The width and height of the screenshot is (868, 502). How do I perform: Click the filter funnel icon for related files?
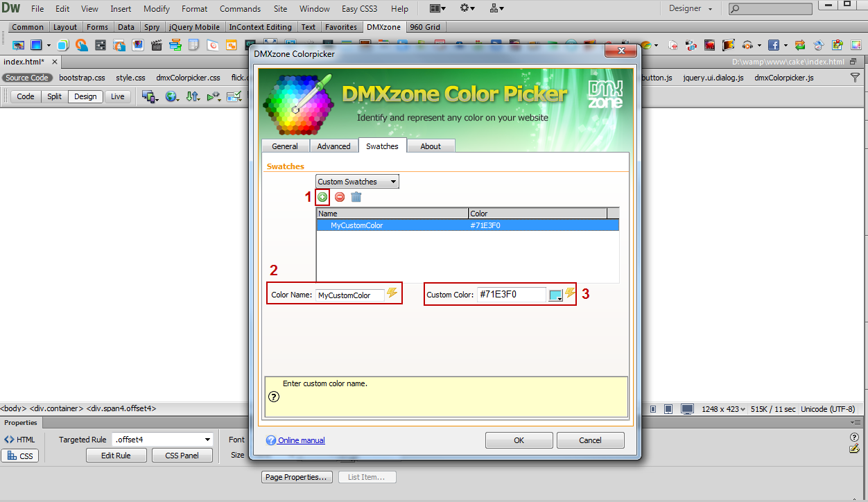[x=855, y=78]
